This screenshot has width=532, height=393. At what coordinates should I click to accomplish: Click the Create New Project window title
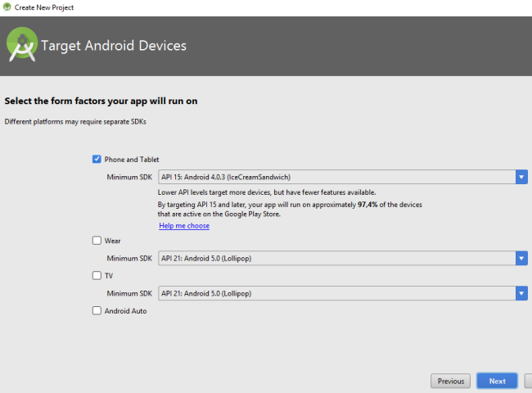coord(44,7)
